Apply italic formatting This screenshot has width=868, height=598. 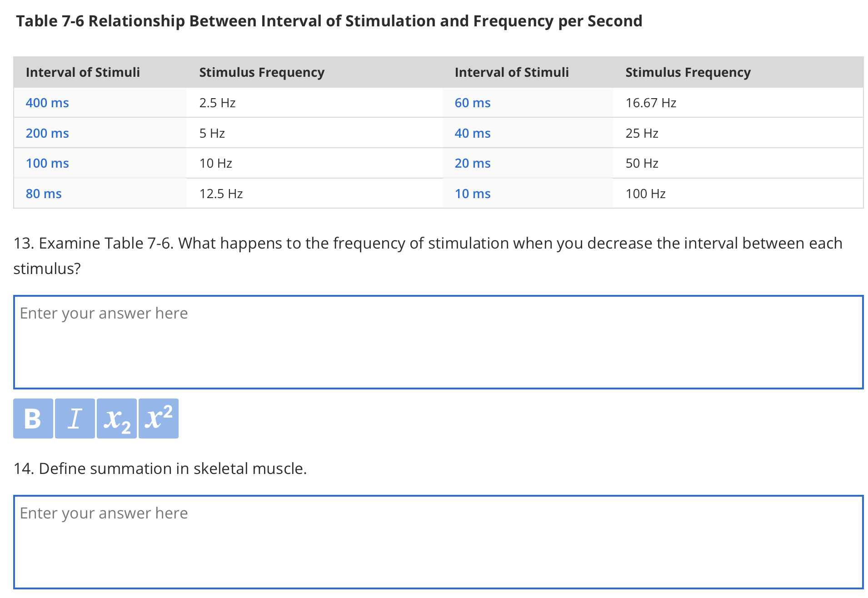[x=75, y=419]
